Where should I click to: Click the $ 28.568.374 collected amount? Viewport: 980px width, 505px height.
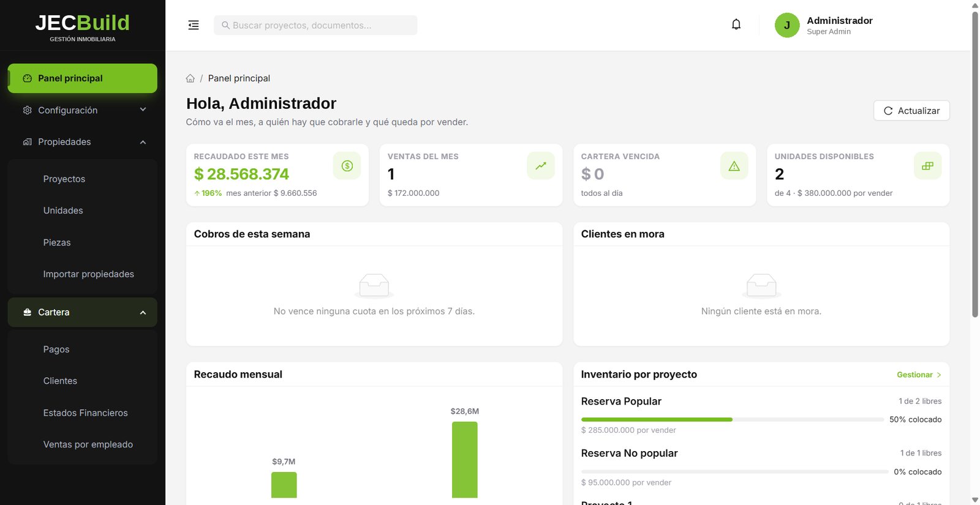coord(241,174)
